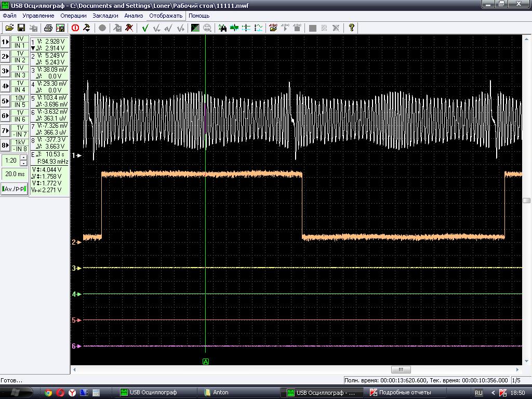Toggle channel 8 button in left panel
This screenshot has height=399, width=532.
point(5,145)
